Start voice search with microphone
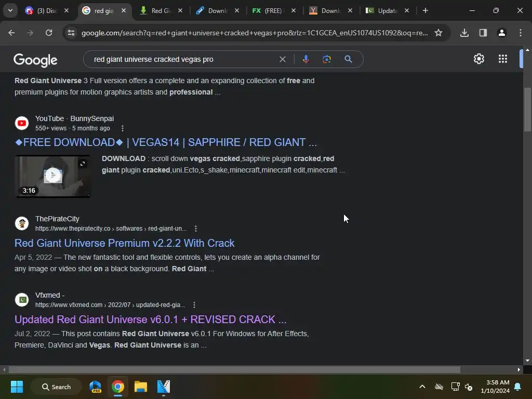 point(305,59)
